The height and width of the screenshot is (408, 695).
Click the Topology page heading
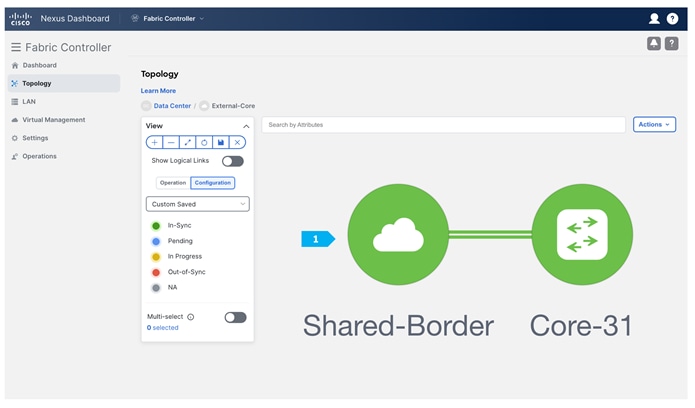(x=160, y=74)
